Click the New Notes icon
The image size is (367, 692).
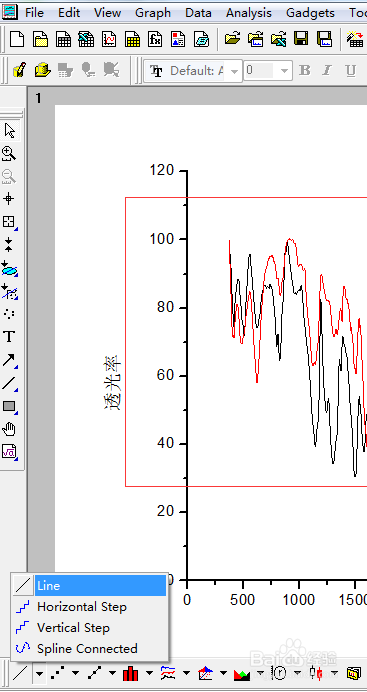coord(202,39)
